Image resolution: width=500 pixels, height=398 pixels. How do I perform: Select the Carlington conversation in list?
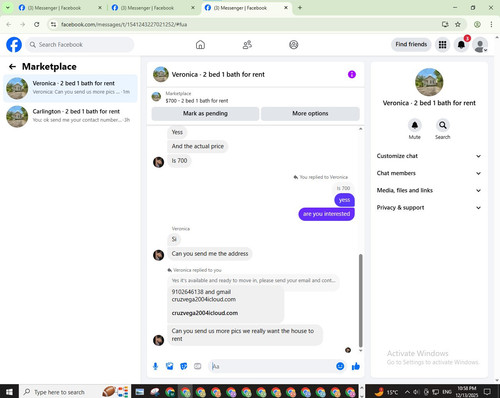tap(70, 116)
